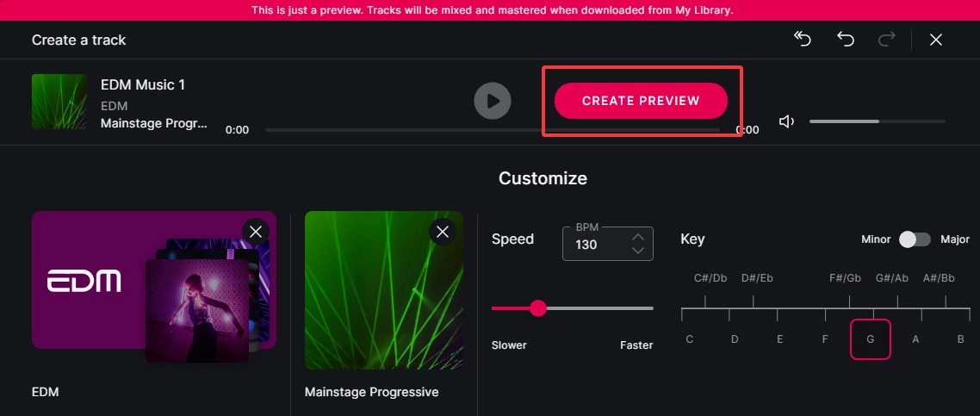Select the F#/Gb key

click(845, 278)
